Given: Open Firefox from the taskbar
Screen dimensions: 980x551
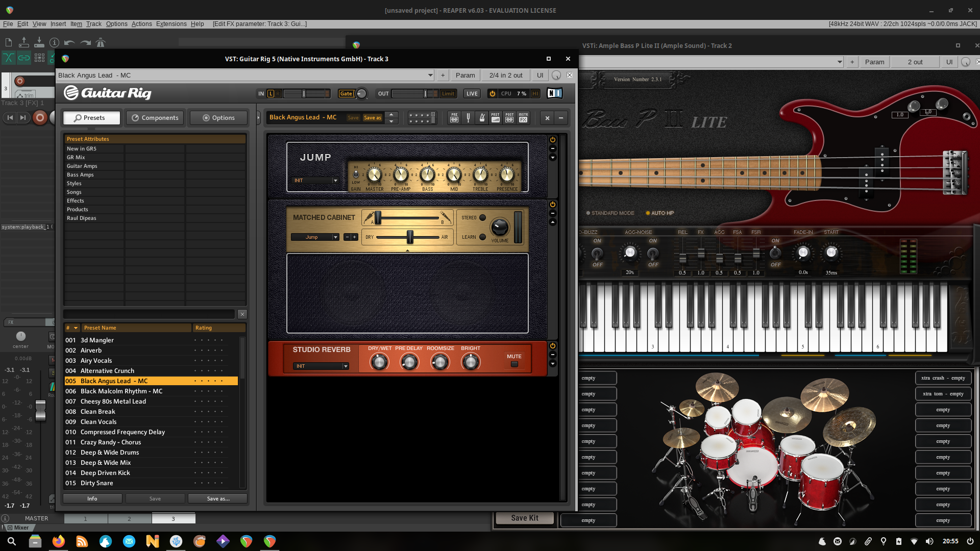Looking at the screenshot, I should click(x=59, y=541).
